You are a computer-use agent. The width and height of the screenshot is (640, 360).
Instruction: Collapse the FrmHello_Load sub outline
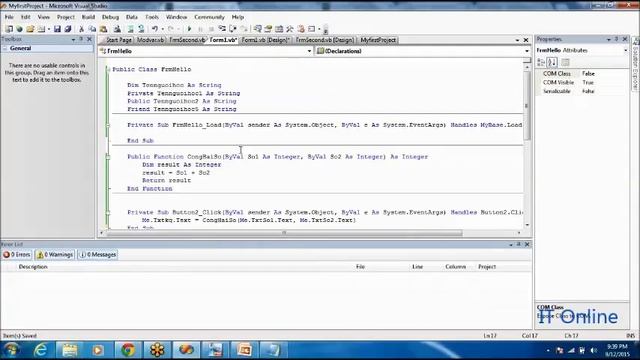tap(108, 125)
